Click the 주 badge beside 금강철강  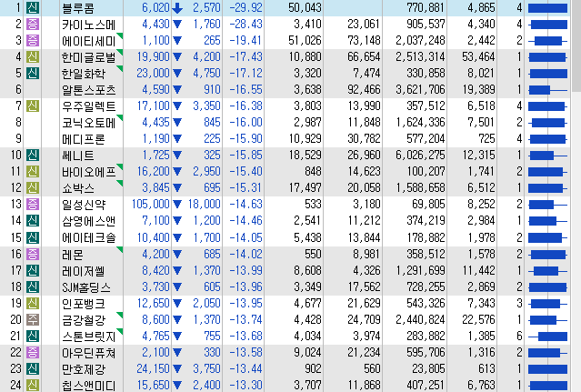point(33,319)
